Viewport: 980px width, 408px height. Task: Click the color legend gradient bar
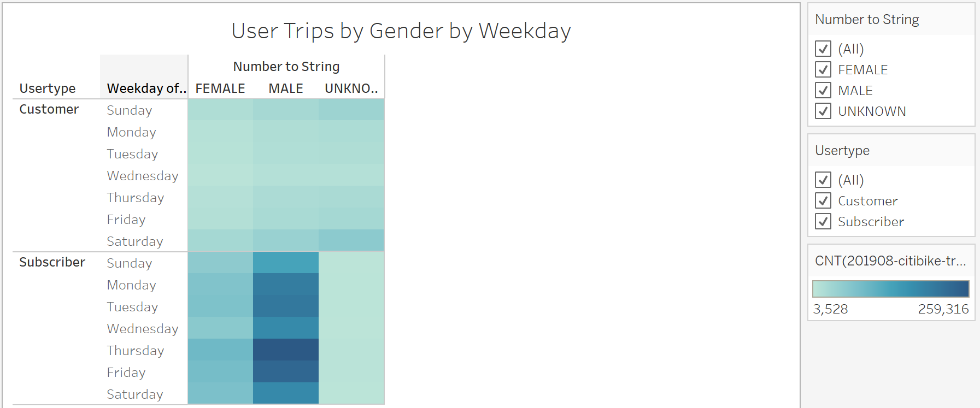pyautogui.click(x=890, y=288)
